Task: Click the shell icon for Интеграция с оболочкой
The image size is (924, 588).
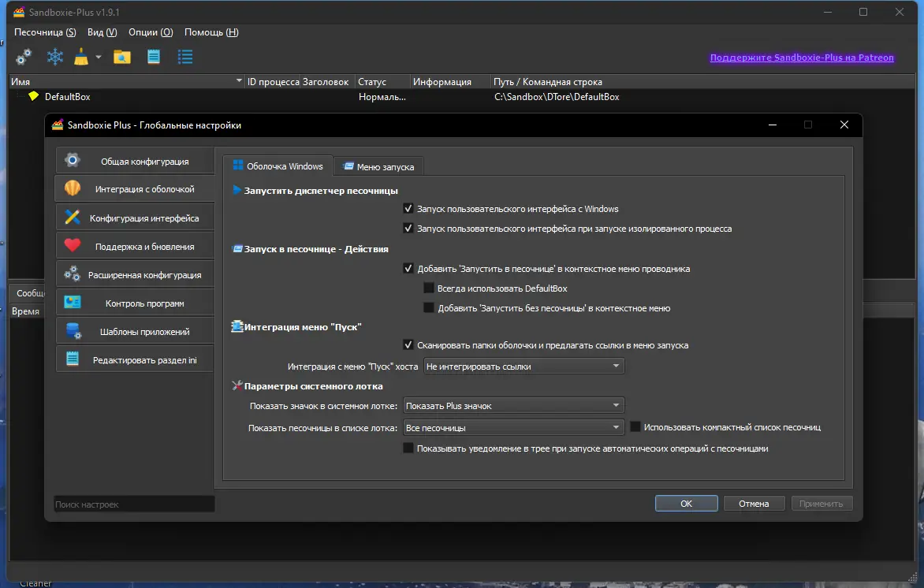Action: pos(73,188)
